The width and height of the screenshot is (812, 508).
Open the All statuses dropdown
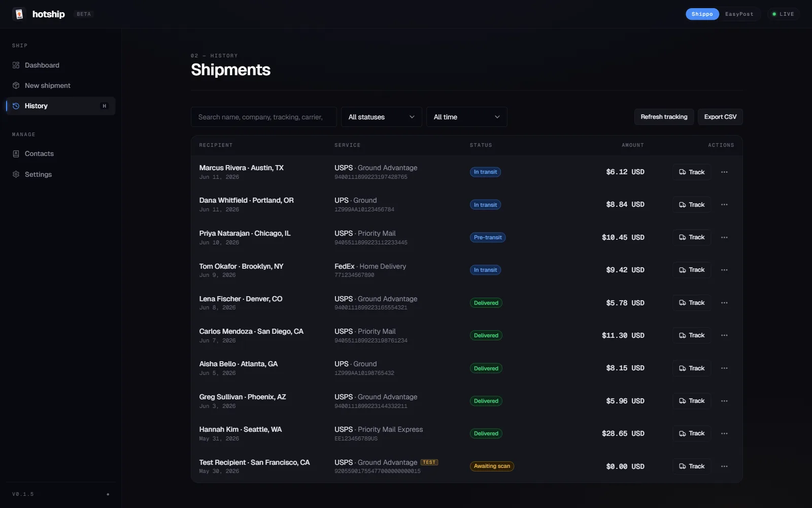point(381,117)
